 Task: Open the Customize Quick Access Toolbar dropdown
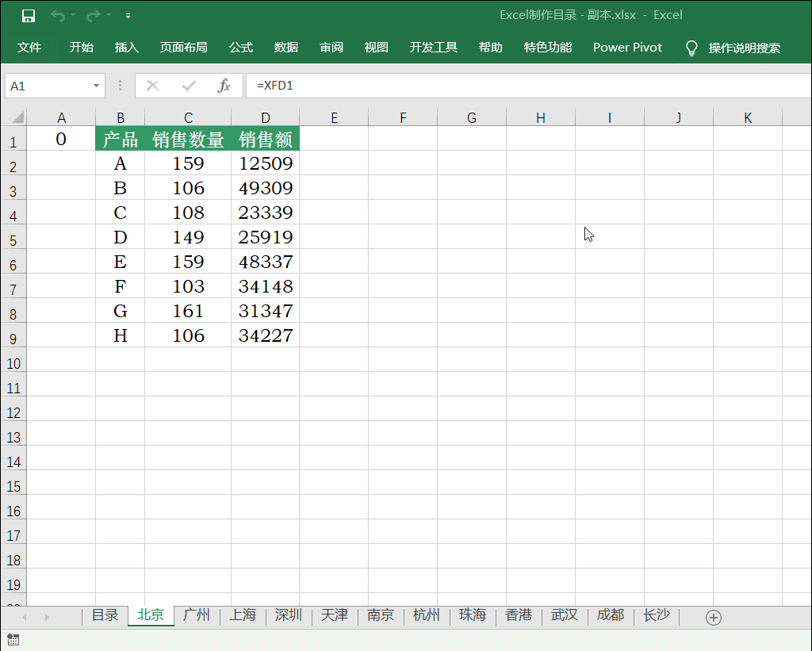coord(128,16)
